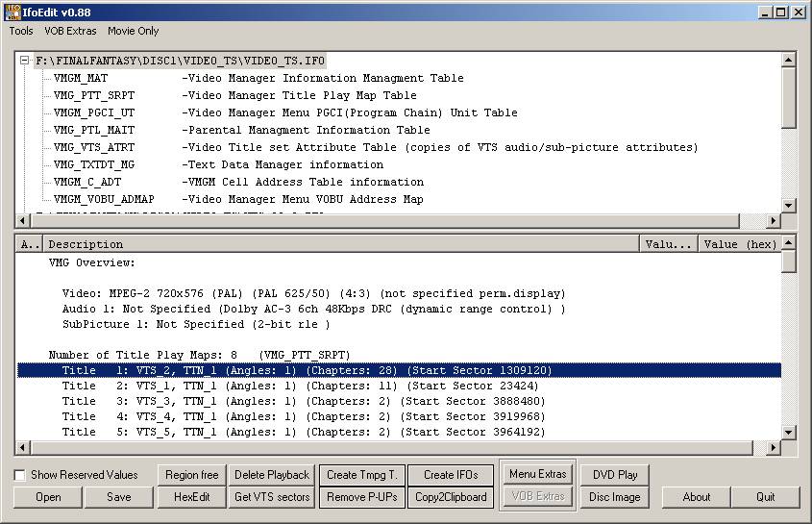
Task: Open the Menu Extras dialog
Action: coord(538,474)
